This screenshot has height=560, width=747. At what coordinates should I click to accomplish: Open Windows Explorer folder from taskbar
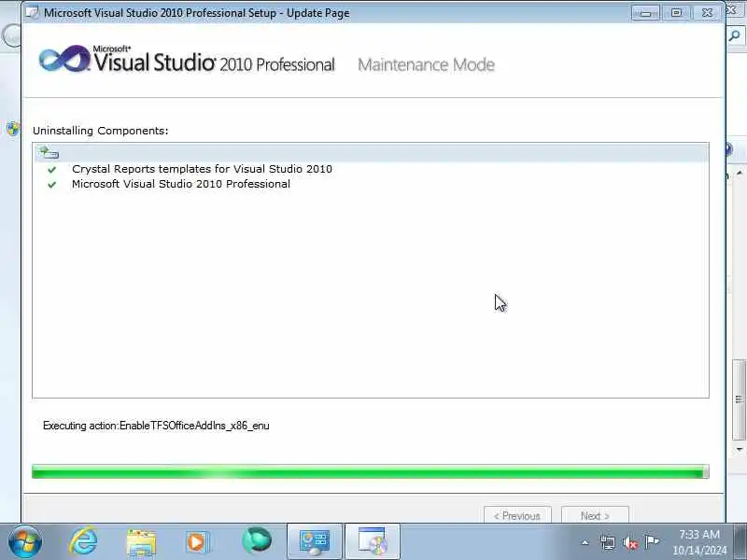click(141, 542)
